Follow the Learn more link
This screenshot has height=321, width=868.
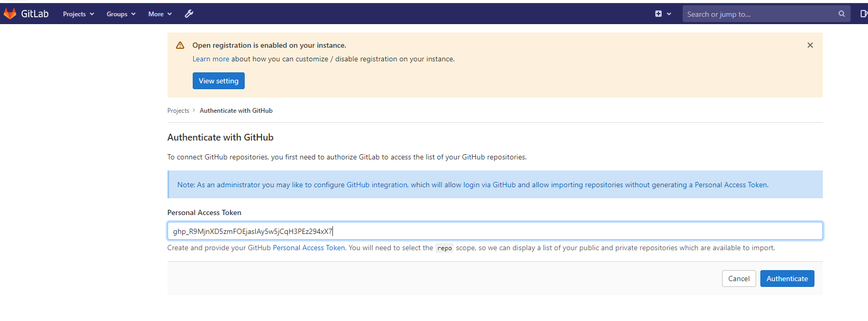(211, 59)
